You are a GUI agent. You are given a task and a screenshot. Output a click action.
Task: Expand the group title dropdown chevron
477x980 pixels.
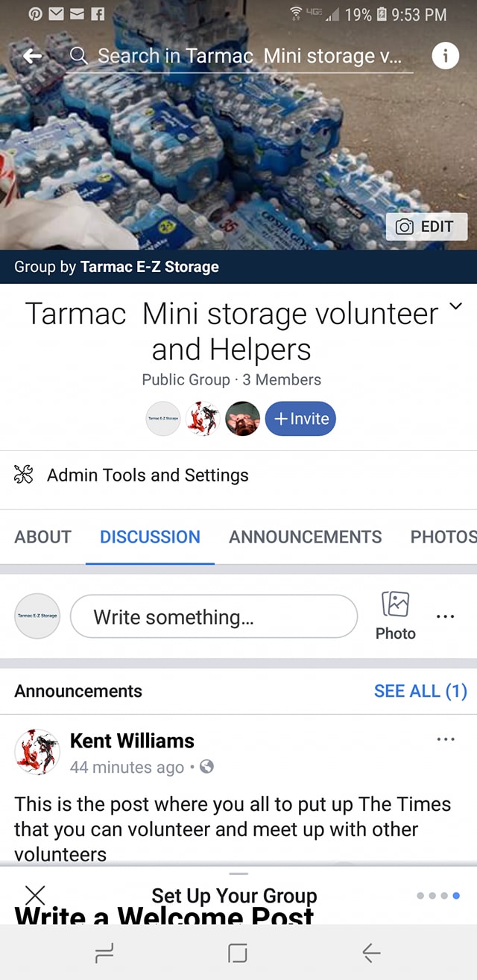point(457,306)
